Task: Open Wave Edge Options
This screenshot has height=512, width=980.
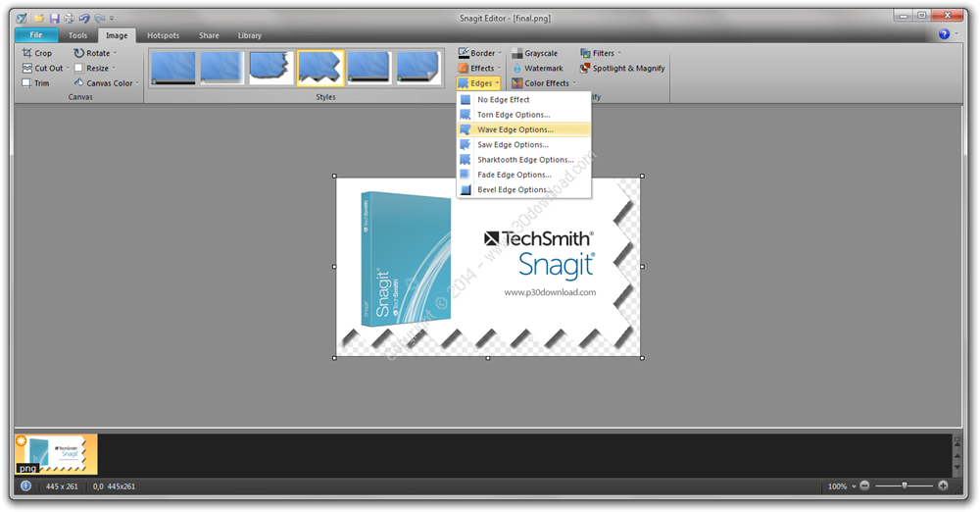Action: (523, 129)
